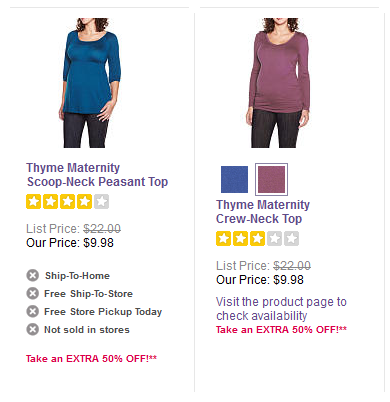
Task: Open Thyme Maternity Scoop-Neck Peasant Top link
Action: [x=97, y=175]
